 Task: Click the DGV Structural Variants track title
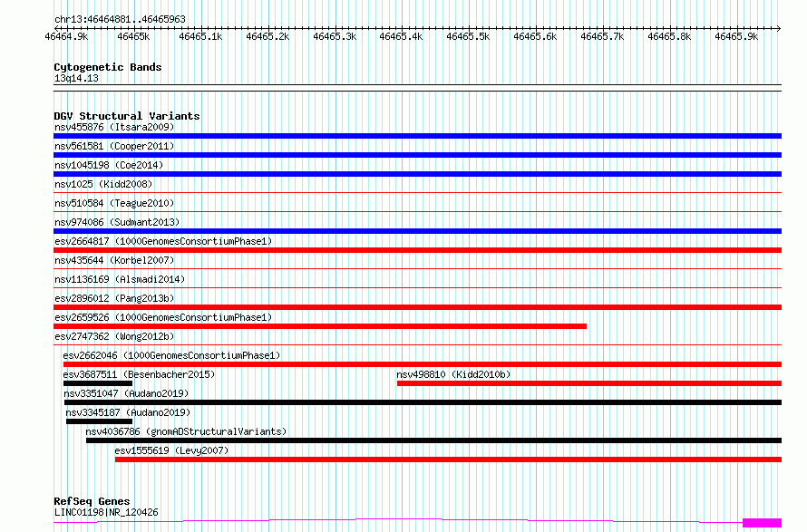pyautogui.click(x=127, y=116)
